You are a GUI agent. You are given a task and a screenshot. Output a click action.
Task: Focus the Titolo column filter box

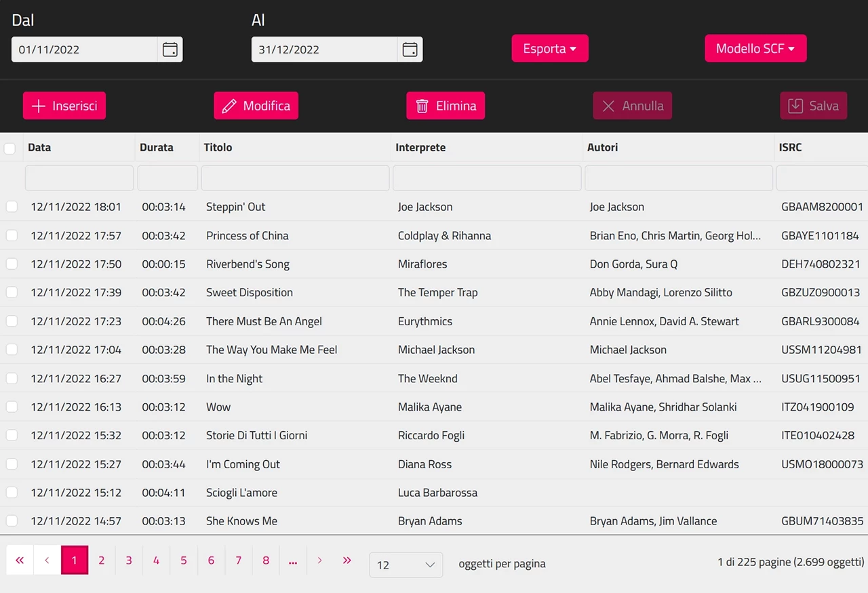pyautogui.click(x=296, y=178)
